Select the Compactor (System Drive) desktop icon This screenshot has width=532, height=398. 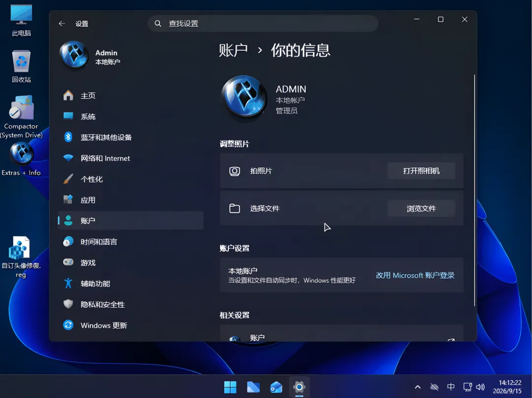[21, 117]
